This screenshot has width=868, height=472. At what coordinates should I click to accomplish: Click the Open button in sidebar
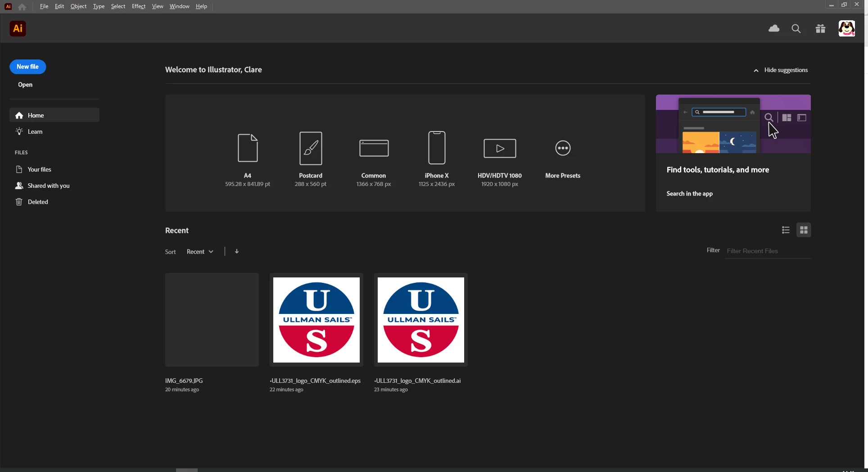pyautogui.click(x=25, y=85)
